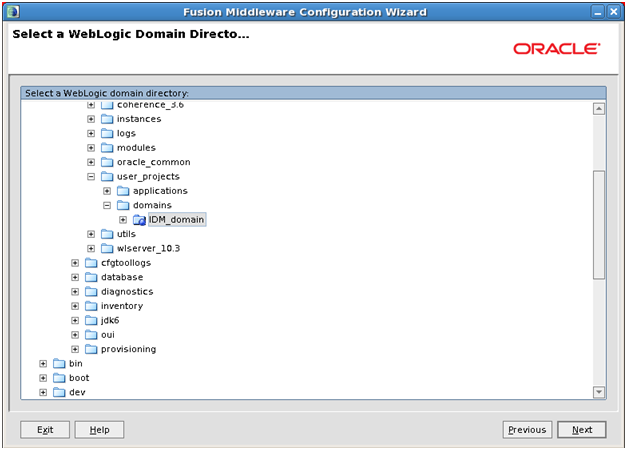Expand the boot tree node

[x=43, y=378]
